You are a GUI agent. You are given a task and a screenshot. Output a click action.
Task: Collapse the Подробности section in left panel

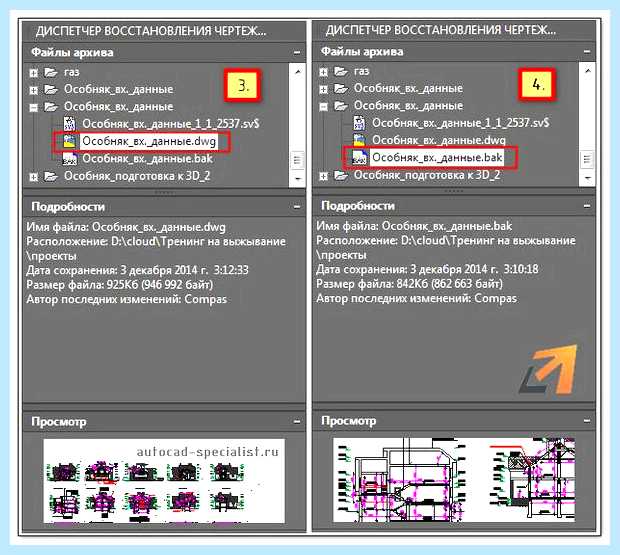297,207
